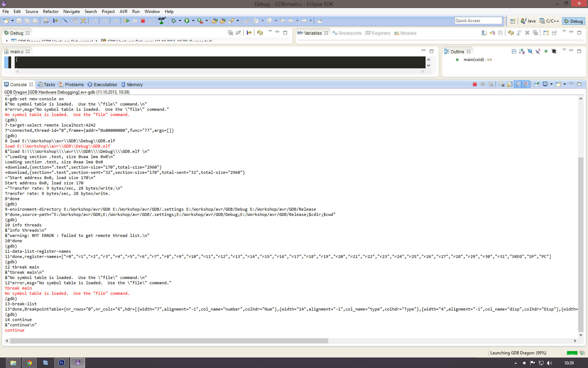Click the binary 010 toolbar icon
The height and width of the screenshot is (368, 588).
pyautogui.click(x=46, y=21)
